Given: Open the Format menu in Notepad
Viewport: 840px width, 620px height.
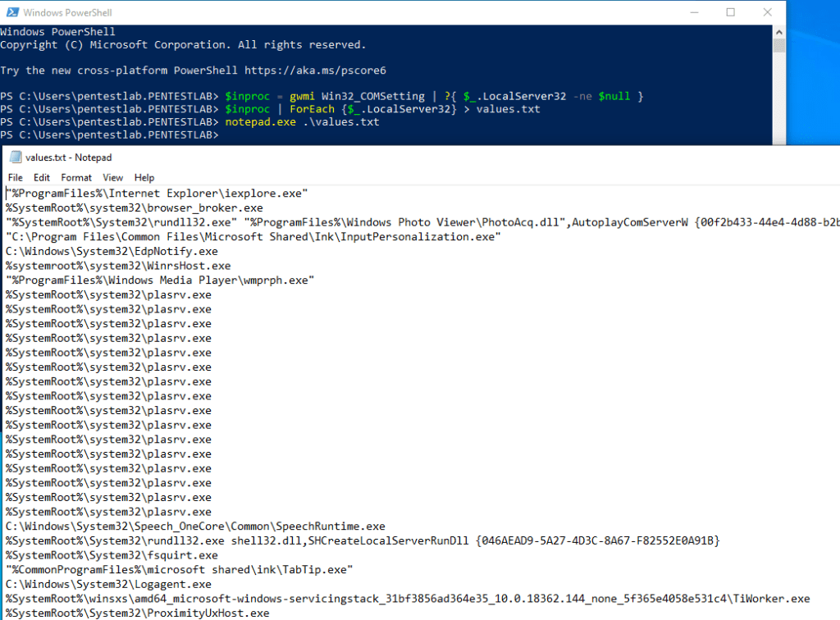Looking at the screenshot, I should [x=76, y=178].
